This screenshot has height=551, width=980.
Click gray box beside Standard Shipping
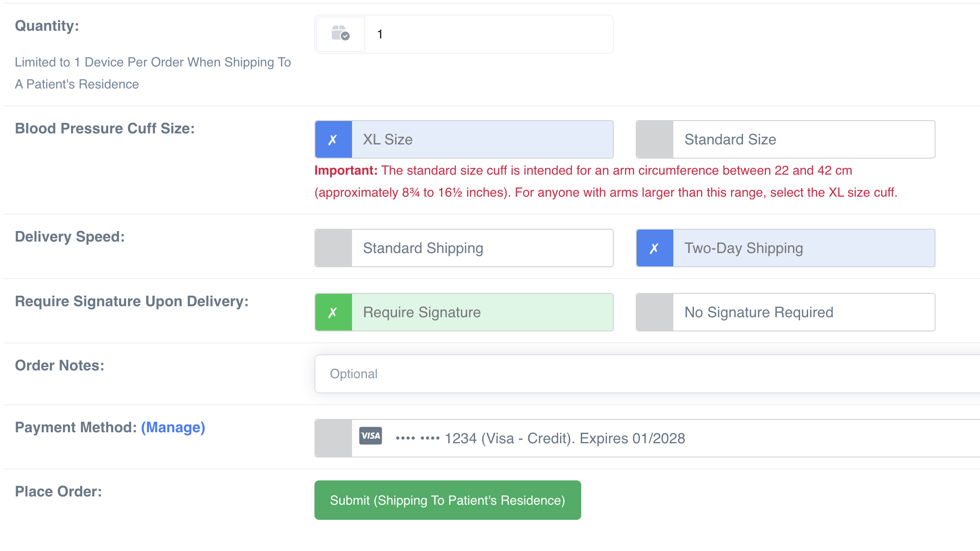click(x=333, y=248)
